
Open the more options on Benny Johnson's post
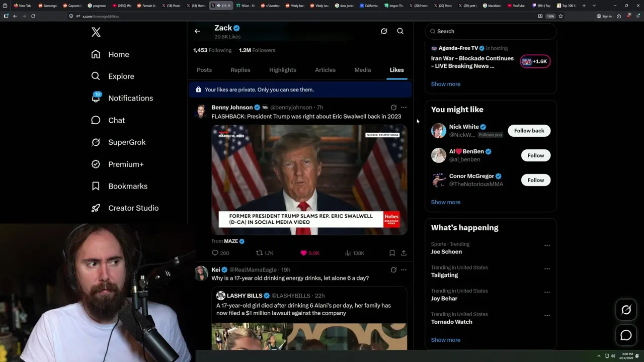coord(404,108)
